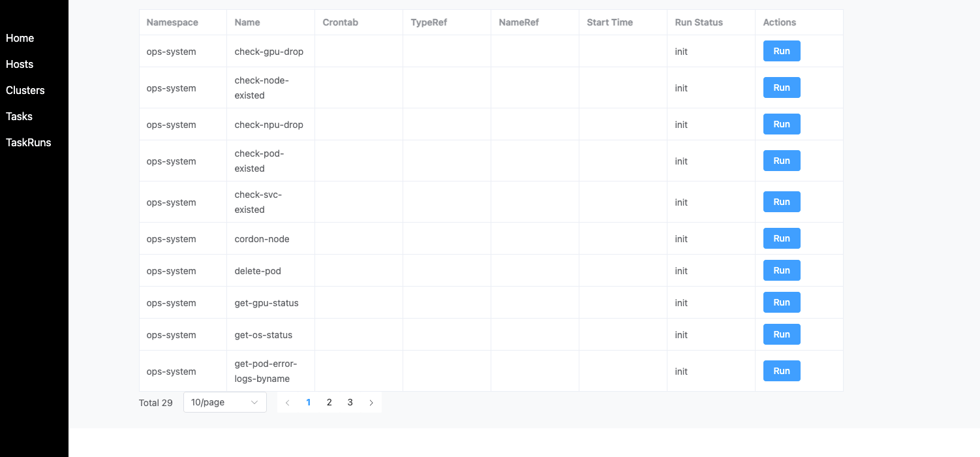The width and height of the screenshot is (980, 457).
Task: Jump to page 3 in pagination
Action: point(350,403)
